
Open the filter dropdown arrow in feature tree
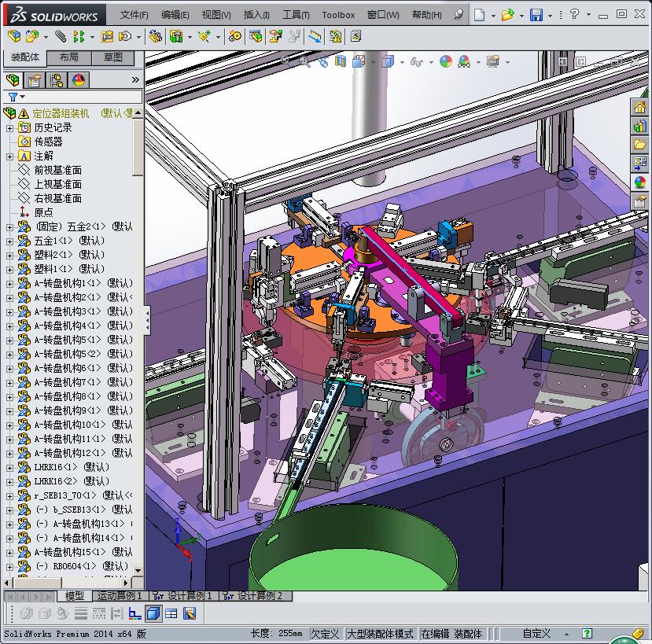[x=23, y=97]
